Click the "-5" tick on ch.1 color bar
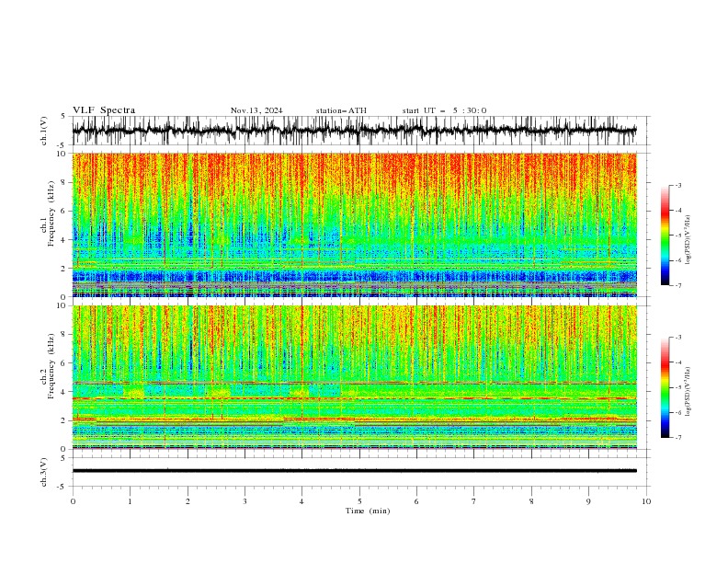The height and width of the screenshot is (563, 728). coord(678,236)
